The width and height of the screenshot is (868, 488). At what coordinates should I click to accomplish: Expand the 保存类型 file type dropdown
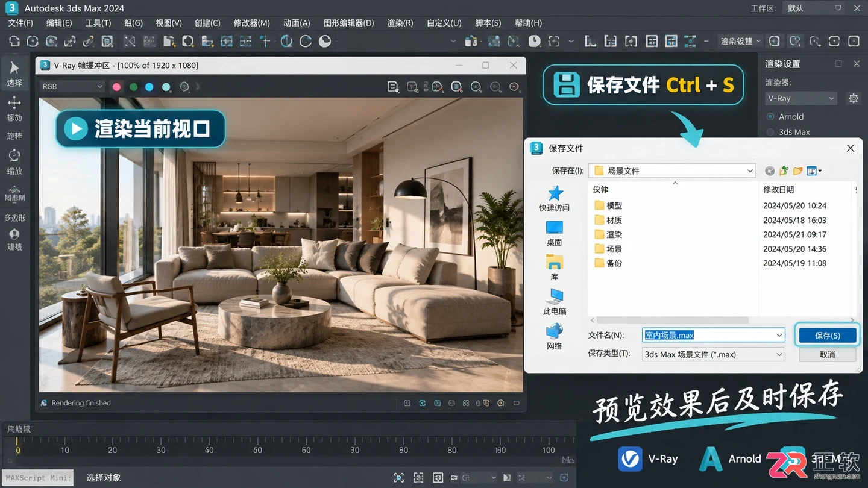click(779, 354)
